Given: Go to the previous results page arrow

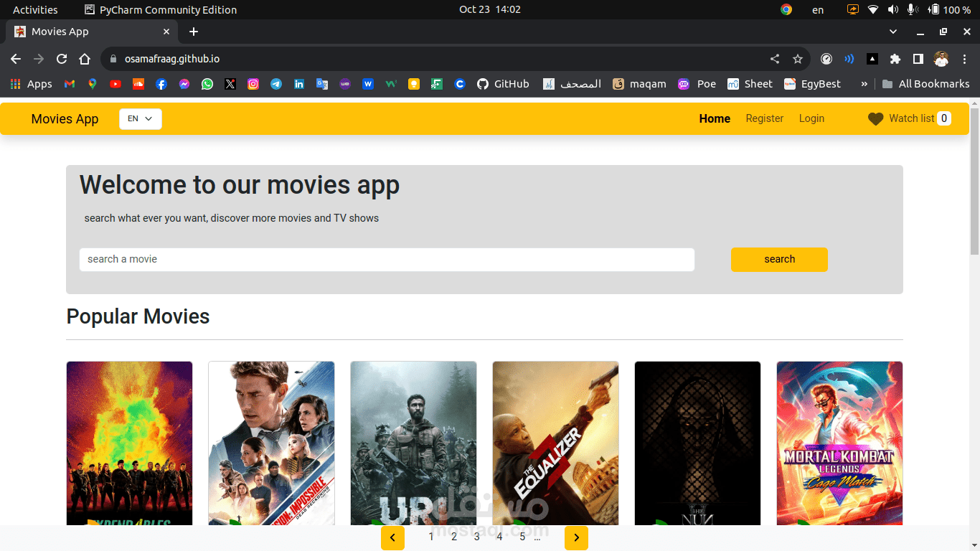Looking at the screenshot, I should (392, 538).
